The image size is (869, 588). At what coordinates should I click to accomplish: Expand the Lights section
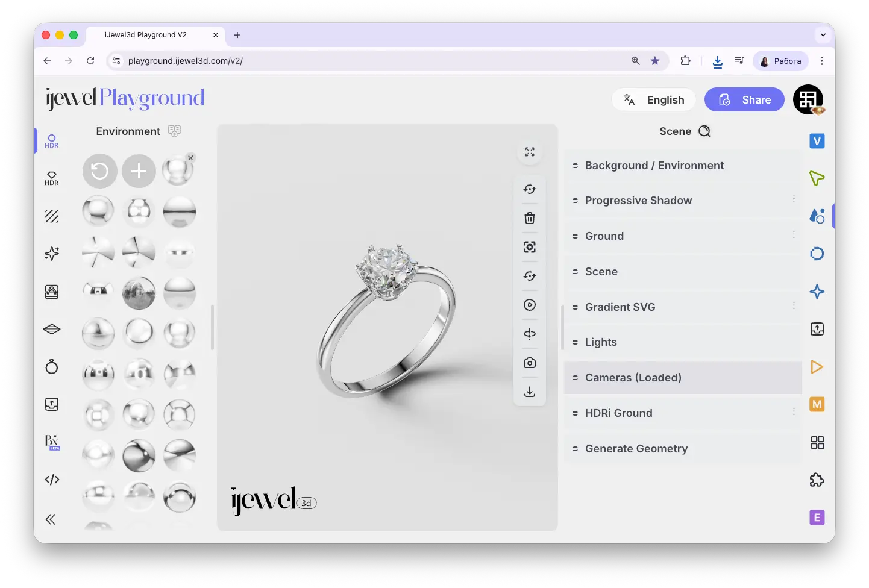tap(683, 342)
